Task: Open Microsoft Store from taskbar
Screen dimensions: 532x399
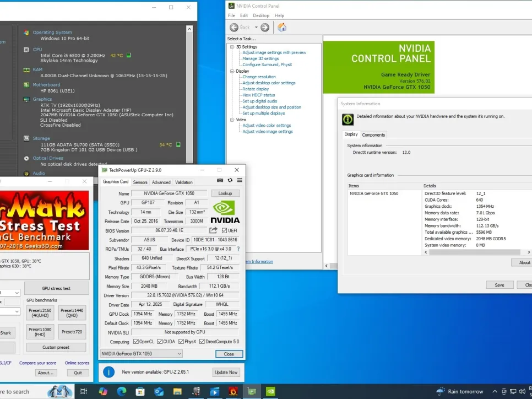Action: [140, 391]
